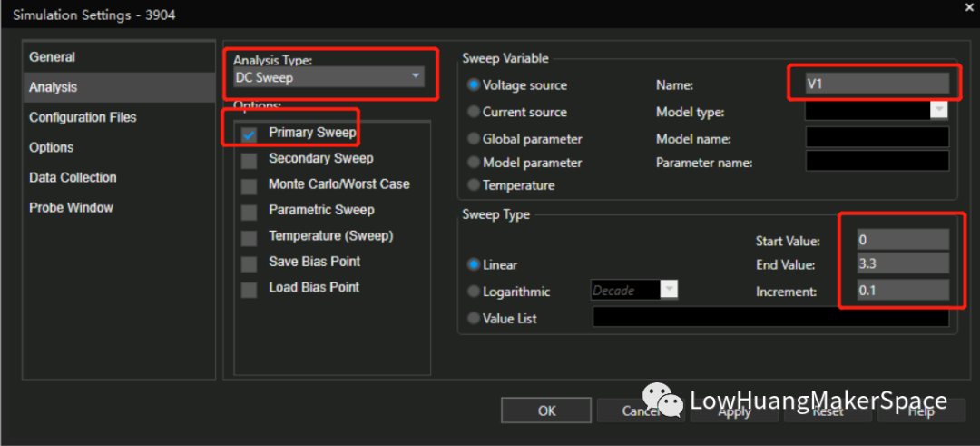This screenshot has width=980, height=446.
Task: Open the Analysis Type dropdown
Action: click(x=328, y=77)
